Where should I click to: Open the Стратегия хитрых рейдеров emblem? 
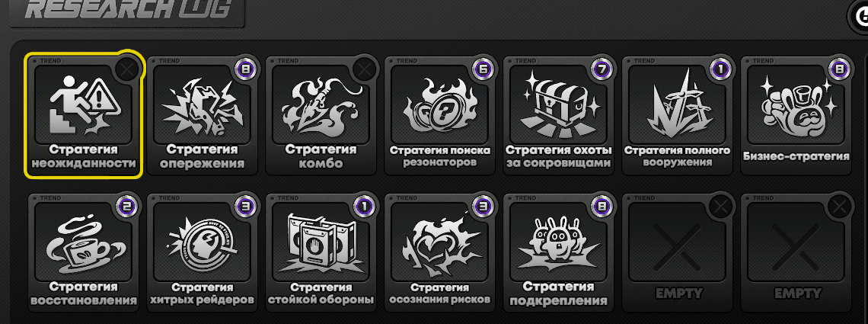tap(202, 242)
